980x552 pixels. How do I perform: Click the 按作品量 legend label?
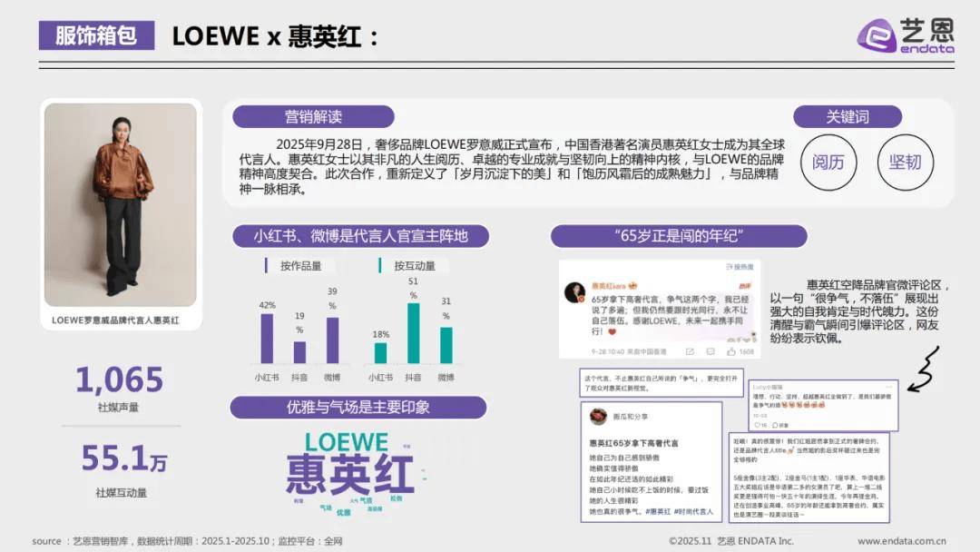tap(300, 266)
